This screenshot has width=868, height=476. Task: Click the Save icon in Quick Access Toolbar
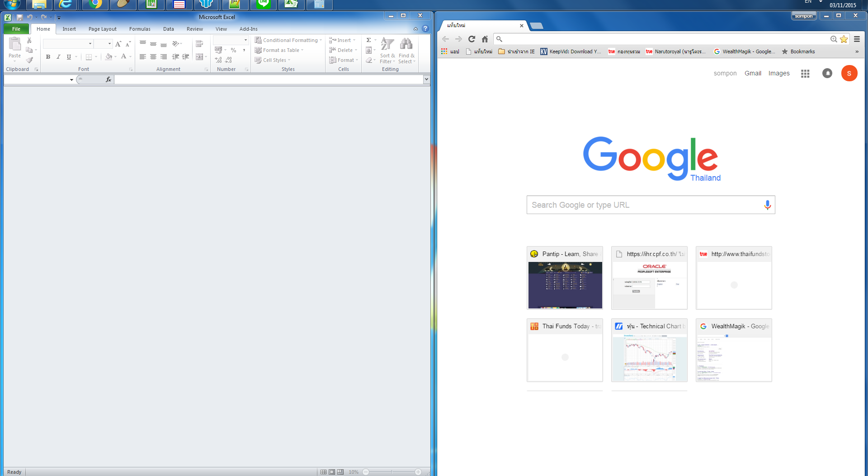(x=20, y=17)
